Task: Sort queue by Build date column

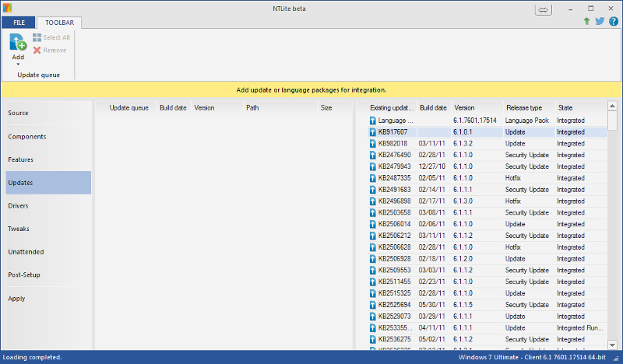Action: tap(173, 107)
